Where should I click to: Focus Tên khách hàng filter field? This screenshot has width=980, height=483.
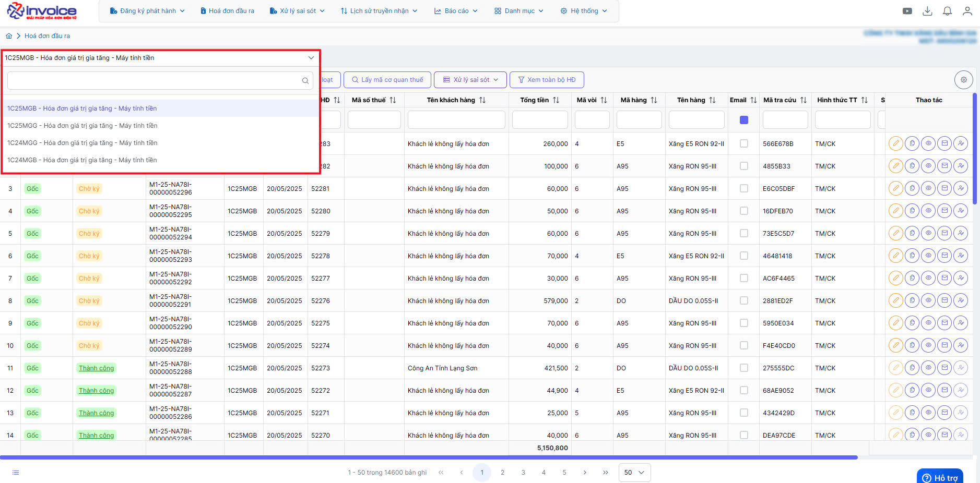point(456,120)
